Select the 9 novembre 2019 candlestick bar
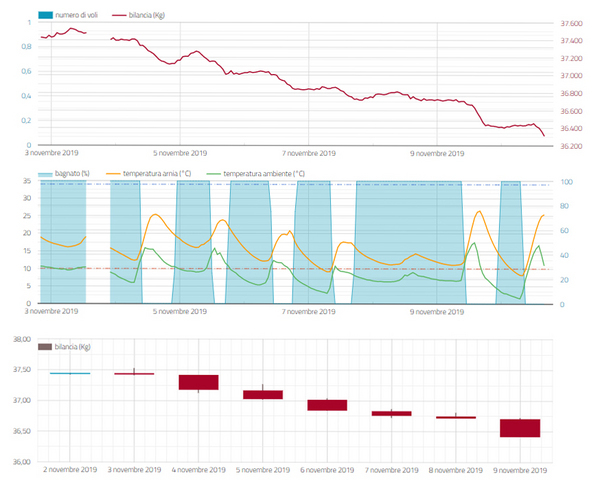 tap(519, 428)
